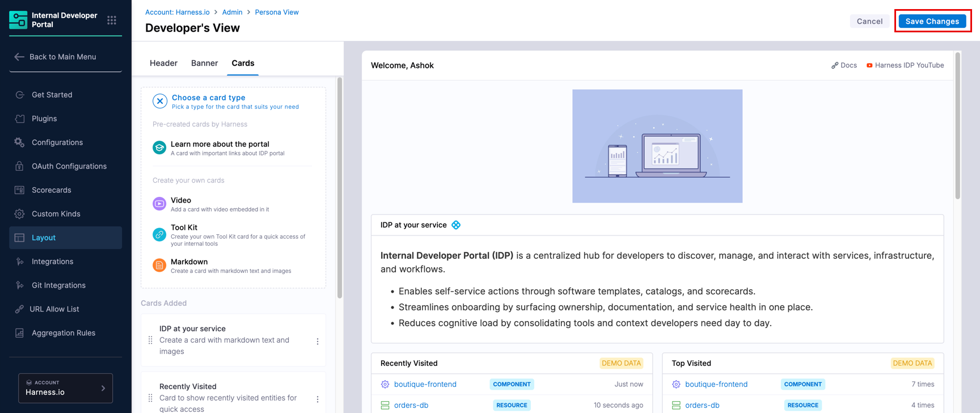Click the Cancel button

coord(869,21)
